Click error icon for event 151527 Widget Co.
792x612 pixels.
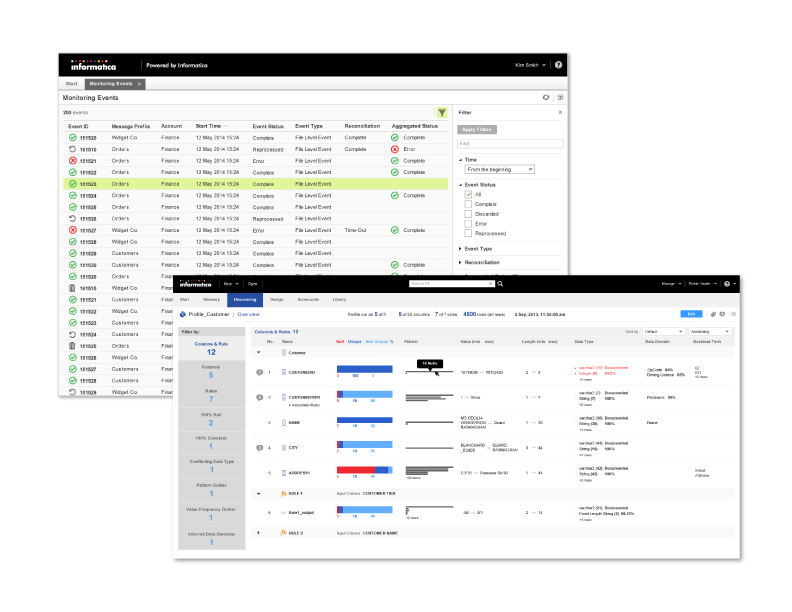[72, 230]
